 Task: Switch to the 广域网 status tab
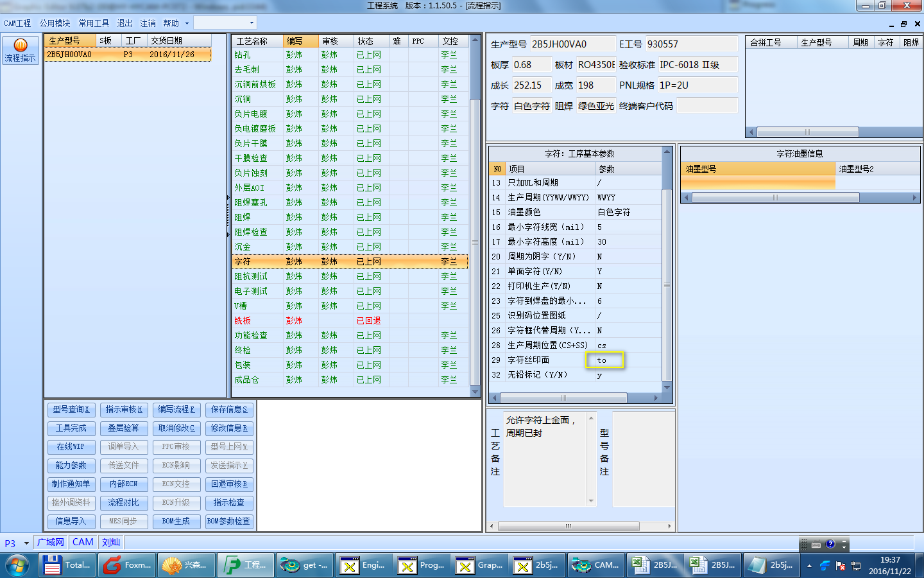tap(51, 542)
